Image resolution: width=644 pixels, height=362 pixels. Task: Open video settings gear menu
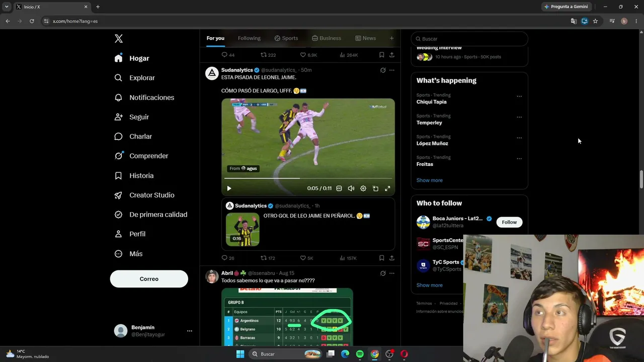363,189
